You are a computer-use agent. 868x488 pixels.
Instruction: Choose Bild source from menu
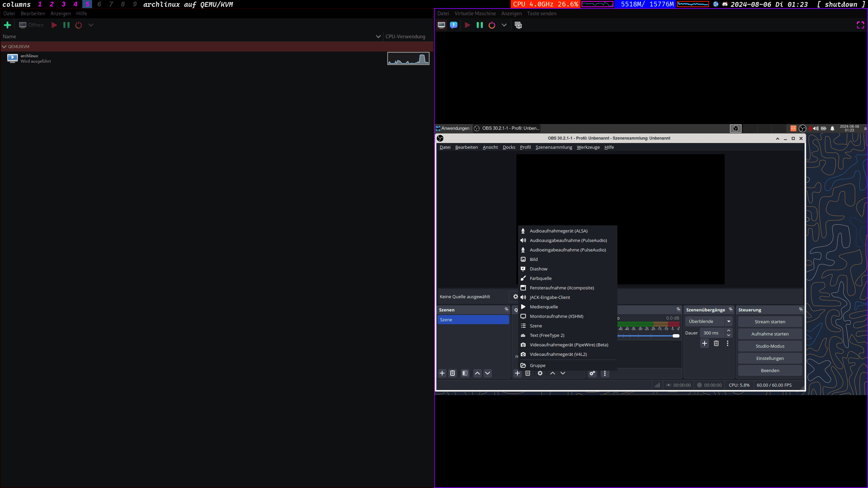568,259
